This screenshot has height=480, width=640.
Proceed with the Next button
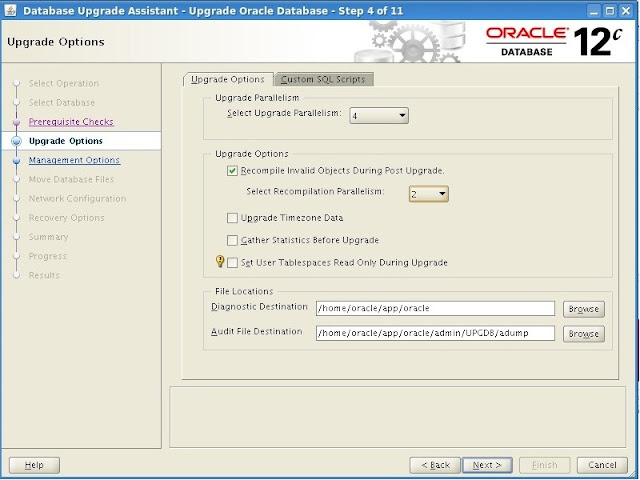tap(487, 465)
